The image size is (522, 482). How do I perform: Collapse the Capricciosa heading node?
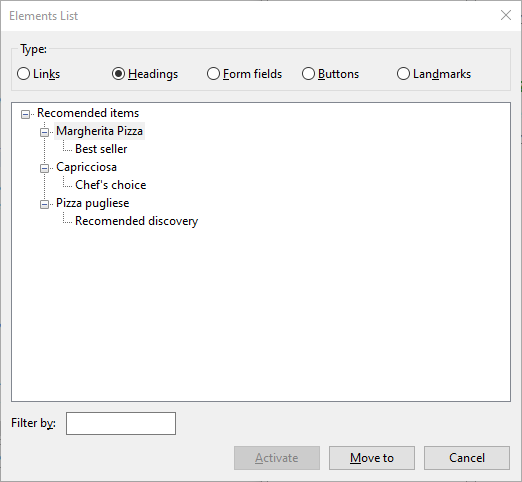(x=44, y=168)
